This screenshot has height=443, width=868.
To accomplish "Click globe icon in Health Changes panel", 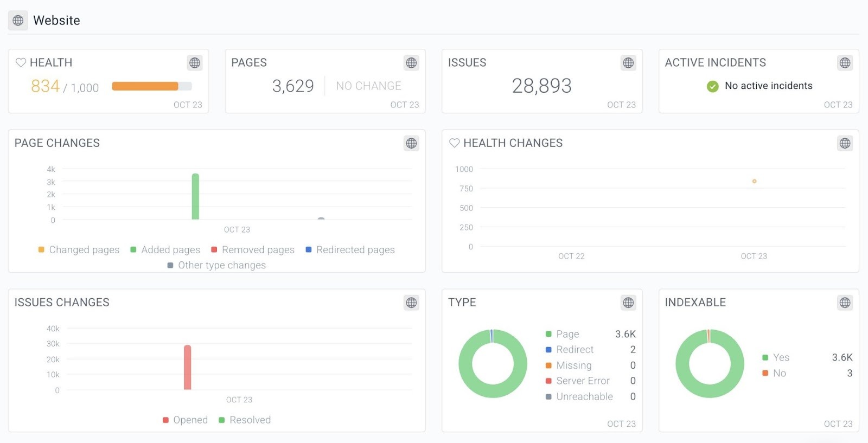I will pos(845,143).
